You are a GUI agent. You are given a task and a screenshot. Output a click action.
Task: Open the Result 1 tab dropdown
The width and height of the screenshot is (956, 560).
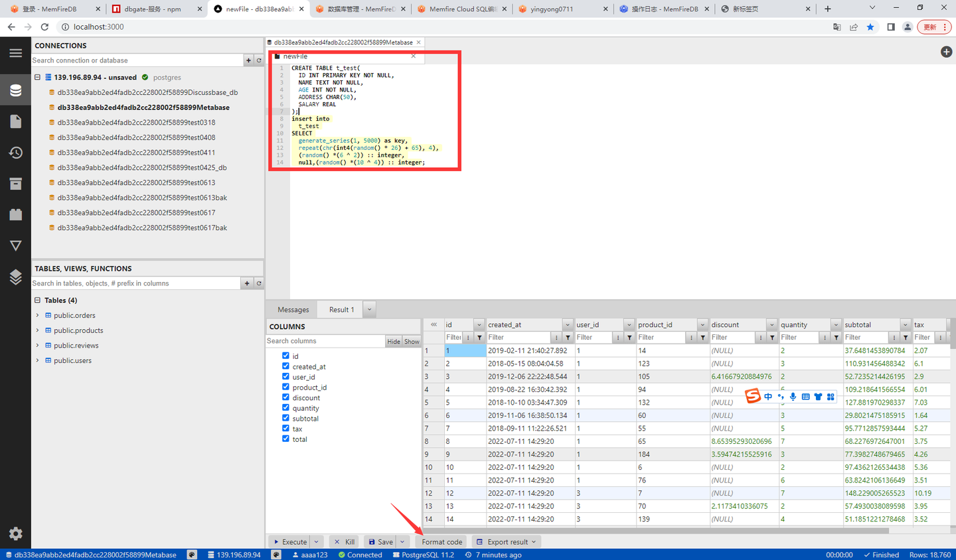point(370,309)
